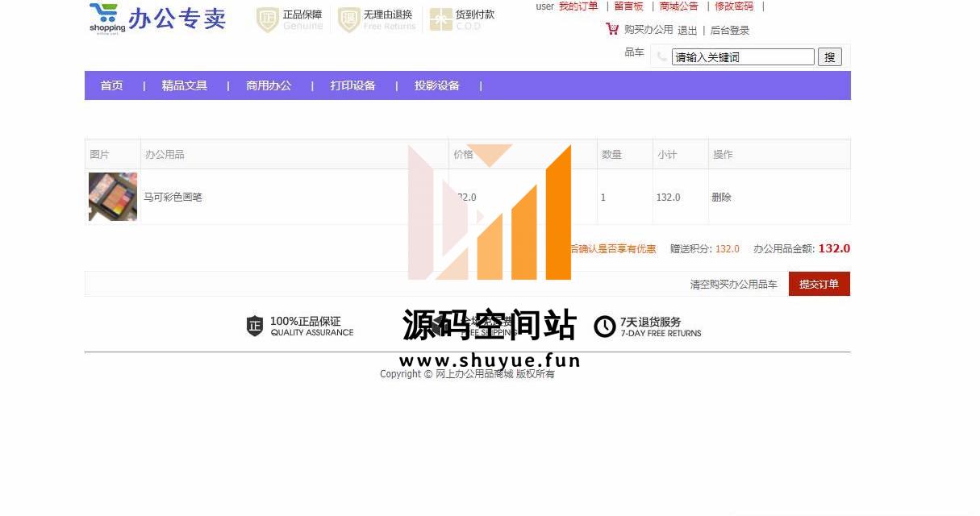The width and height of the screenshot is (980, 516).
Task: Click the Copyright 网上办公用品商城 footer text
Action: [468, 374]
